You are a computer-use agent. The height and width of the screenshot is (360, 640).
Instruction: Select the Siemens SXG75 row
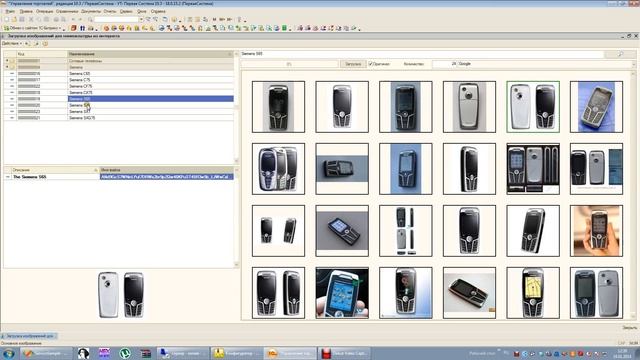pyautogui.click(x=118, y=118)
